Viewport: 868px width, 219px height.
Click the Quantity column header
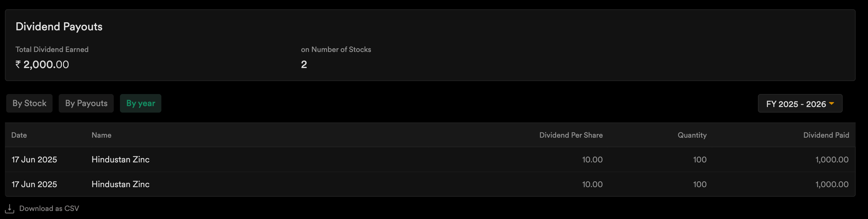point(692,135)
